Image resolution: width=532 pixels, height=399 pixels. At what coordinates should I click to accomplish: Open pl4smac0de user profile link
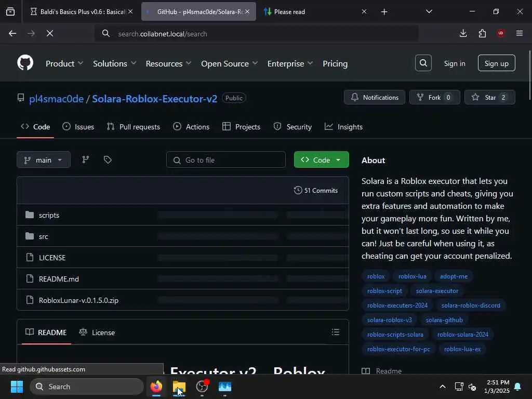pos(56,98)
